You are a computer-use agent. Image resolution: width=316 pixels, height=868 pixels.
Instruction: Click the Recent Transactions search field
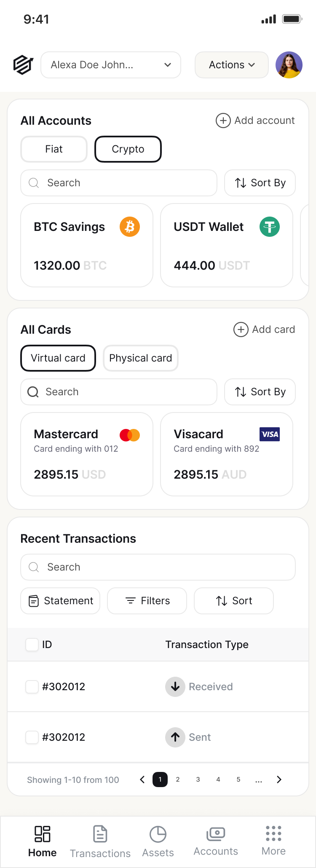pos(158,567)
